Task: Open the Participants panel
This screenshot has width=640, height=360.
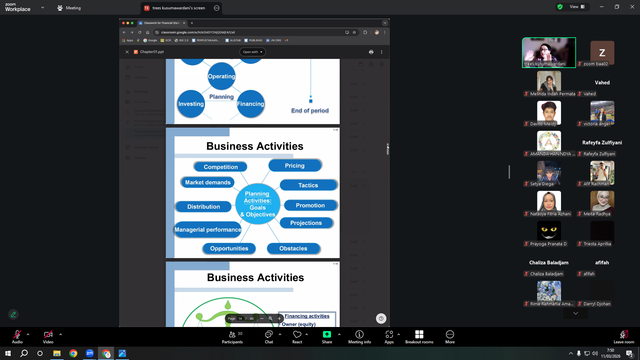Action: pyautogui.click(x=232, y=337)
